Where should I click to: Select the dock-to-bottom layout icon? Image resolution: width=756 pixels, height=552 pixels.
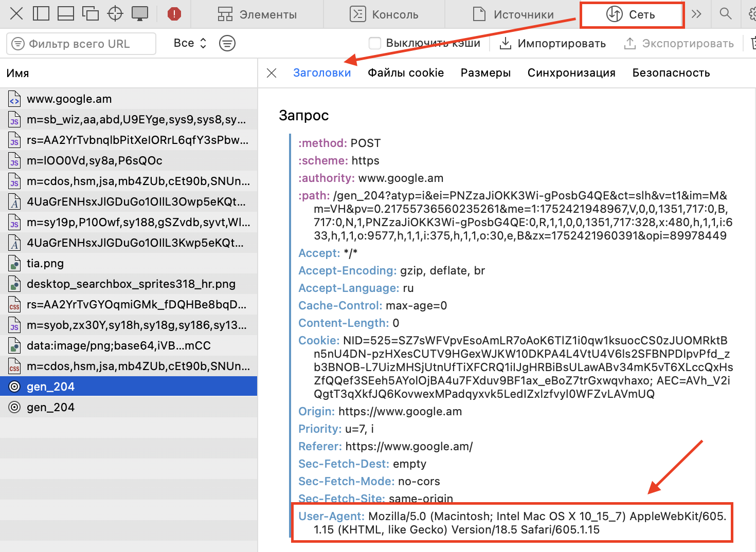point(65,14)
